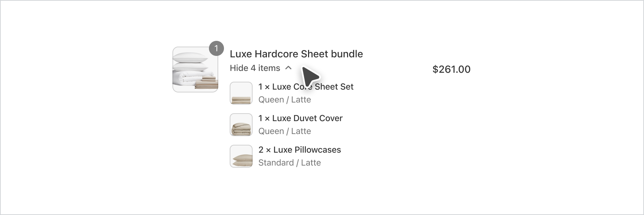Click the Luxe Core Sheet Set item name
Image resolution: width=644 pixels, height=215 pixels.
point(313,87)
